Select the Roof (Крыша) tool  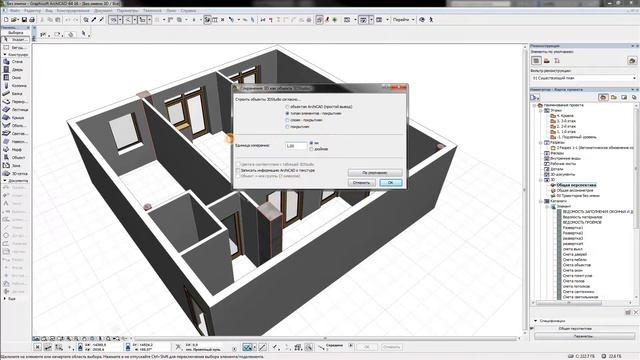(15, 118)
